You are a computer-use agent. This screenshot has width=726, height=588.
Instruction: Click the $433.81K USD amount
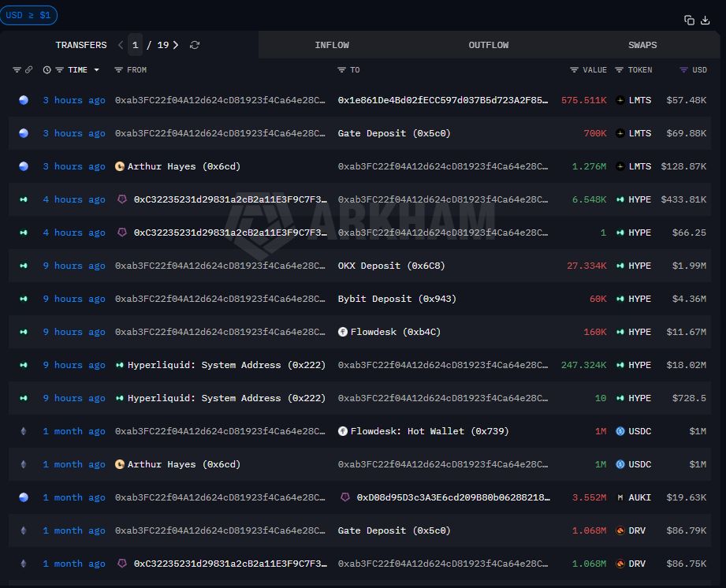pyautogui.click(x=683, y=199)
